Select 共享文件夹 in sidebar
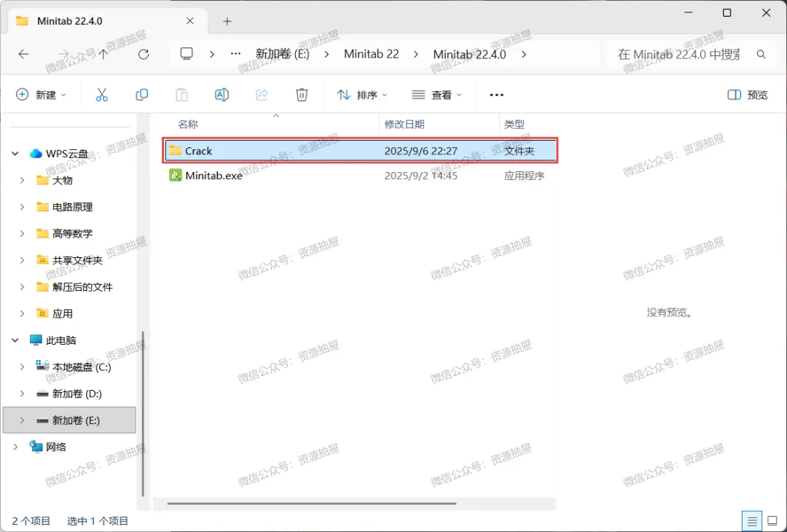 77,260
